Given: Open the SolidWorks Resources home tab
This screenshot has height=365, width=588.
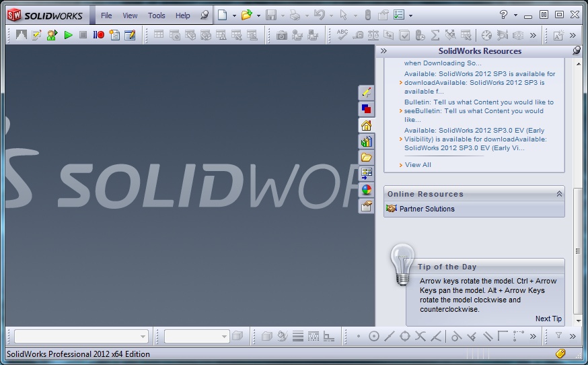Looking at the screenshot, I should 367,125.
